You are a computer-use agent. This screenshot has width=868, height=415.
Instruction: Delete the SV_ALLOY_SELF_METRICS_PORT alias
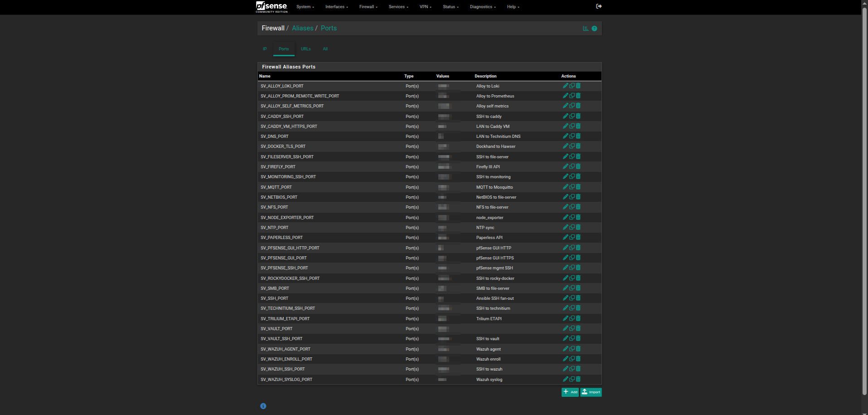coord(578,106)
